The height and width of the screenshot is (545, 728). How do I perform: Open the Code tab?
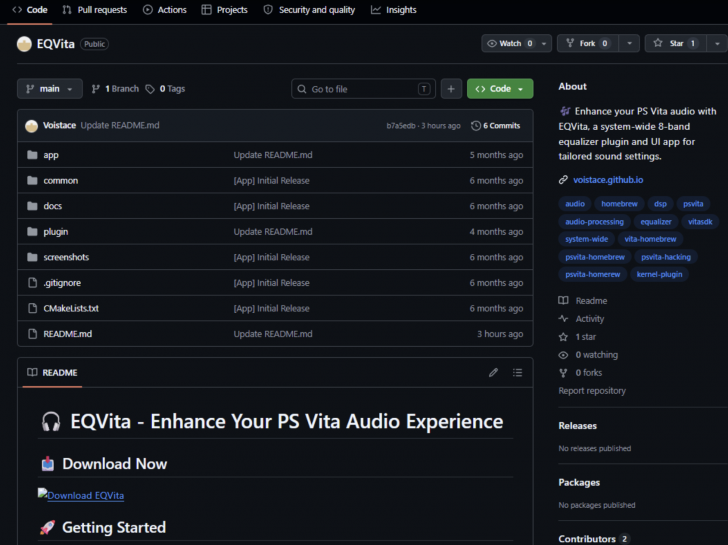[30, 10]
